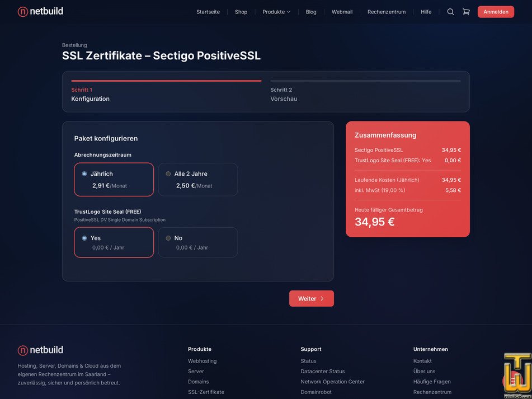Open Rechenzentrum footer link
The height and width of the screenshot is (399, 532).
(x=432, y=392)
